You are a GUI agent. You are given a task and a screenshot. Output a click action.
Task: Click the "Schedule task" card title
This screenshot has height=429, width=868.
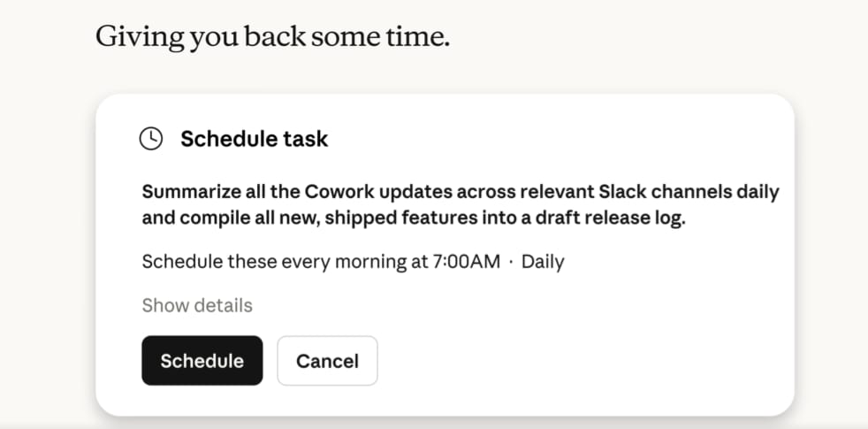coord(254,139)
